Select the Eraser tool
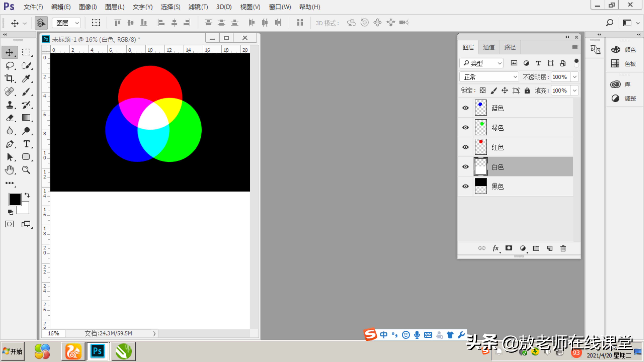 click(10, 118)
